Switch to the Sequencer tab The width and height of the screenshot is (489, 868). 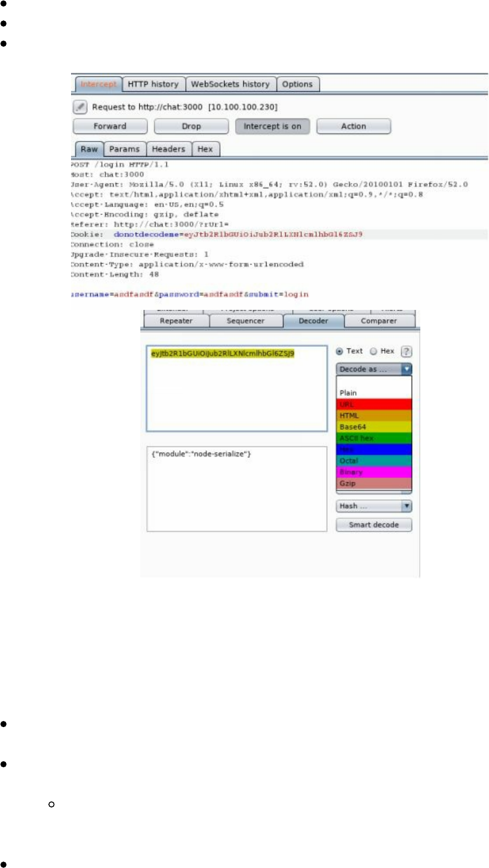(x=246, y=321)
